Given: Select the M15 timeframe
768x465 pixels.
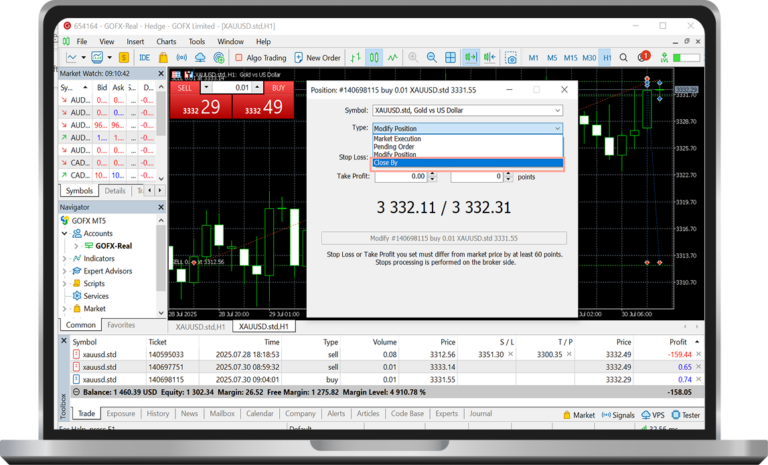Looking at the screenshot, I should click(570, 58).
